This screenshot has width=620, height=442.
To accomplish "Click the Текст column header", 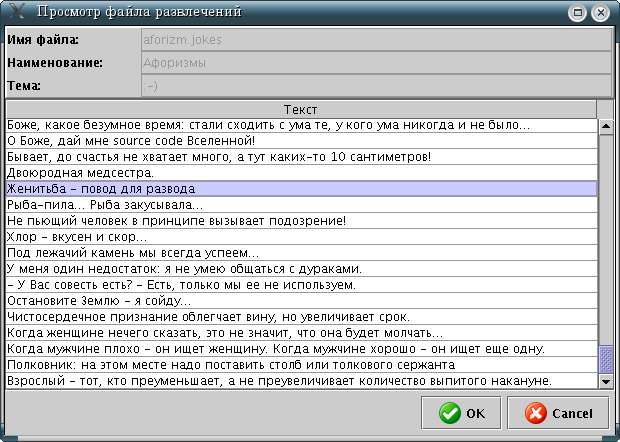I will point(300,109).
